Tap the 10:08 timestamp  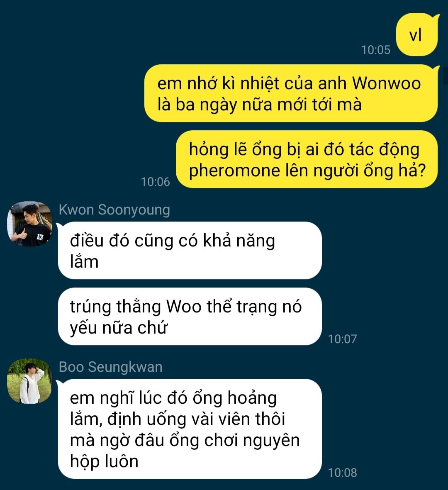[342, 473]
